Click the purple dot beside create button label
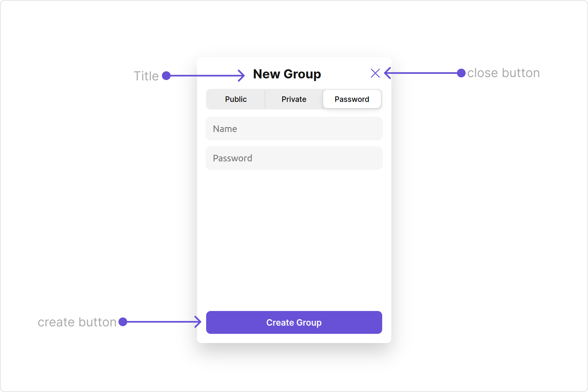This screenshot has height=392, width=588. [x=123, y=322]
